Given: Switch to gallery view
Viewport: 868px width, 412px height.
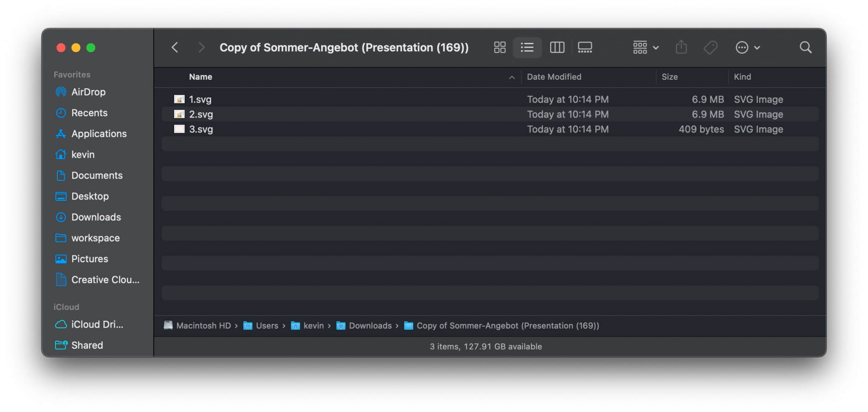Looking at the screenshot, I should click(x=585, y=47).
